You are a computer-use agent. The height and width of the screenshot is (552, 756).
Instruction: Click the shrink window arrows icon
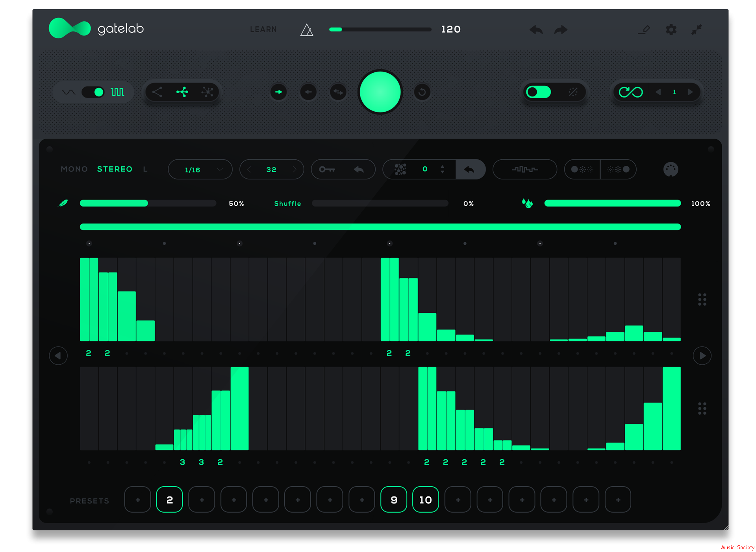[x=697, y=30]
